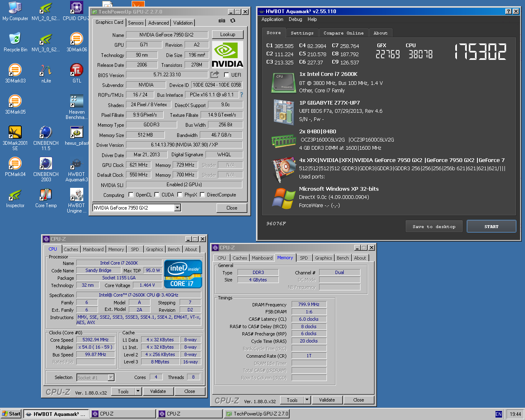
Task: Click the 19:44 taskbar clock
Action: (516, 414)
